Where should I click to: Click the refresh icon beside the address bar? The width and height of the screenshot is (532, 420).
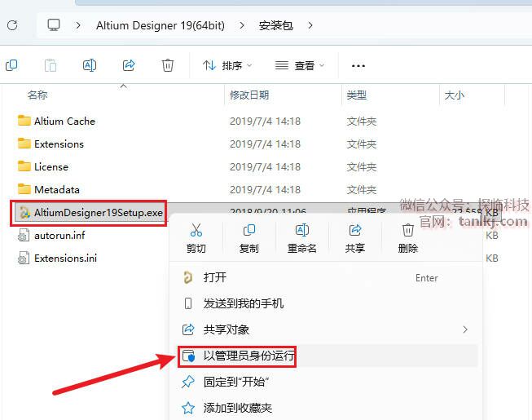(x=12, y=25)
